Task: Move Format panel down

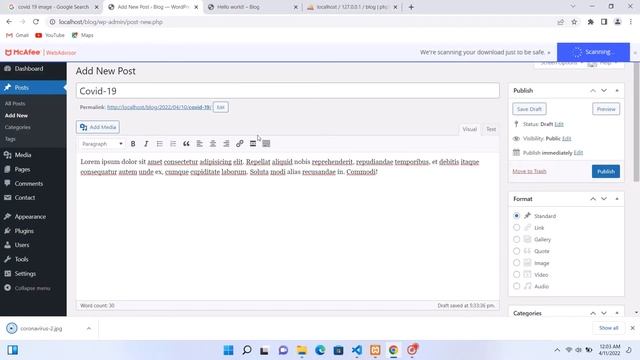Action: tap(604, 199)
